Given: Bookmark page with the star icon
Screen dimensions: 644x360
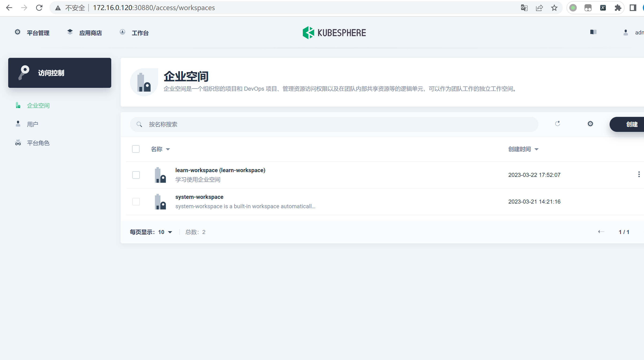Looking at the screenshot, I should tap(554, 8).
